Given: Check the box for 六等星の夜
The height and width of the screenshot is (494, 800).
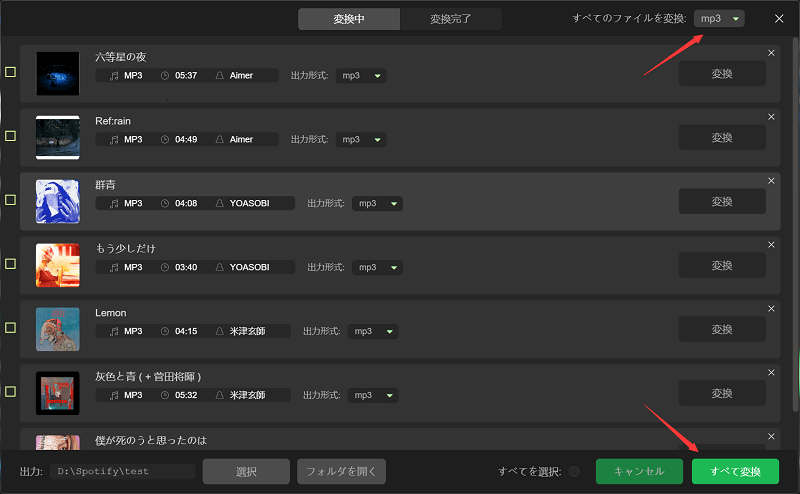Looking at the screenshot, I should click(10, 72).
